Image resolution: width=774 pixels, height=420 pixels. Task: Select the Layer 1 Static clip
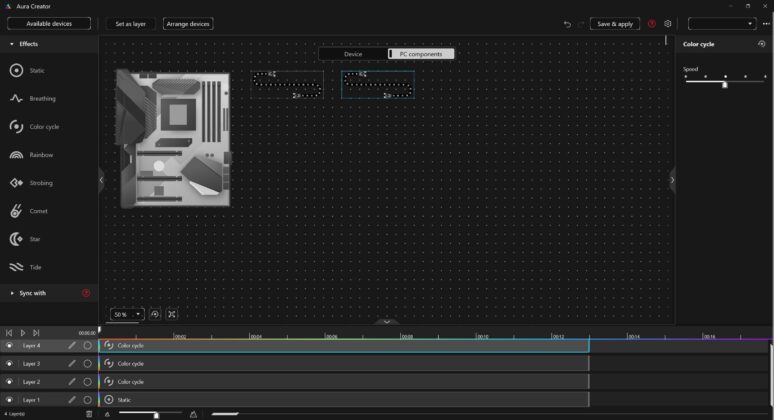tap(344, 400)
